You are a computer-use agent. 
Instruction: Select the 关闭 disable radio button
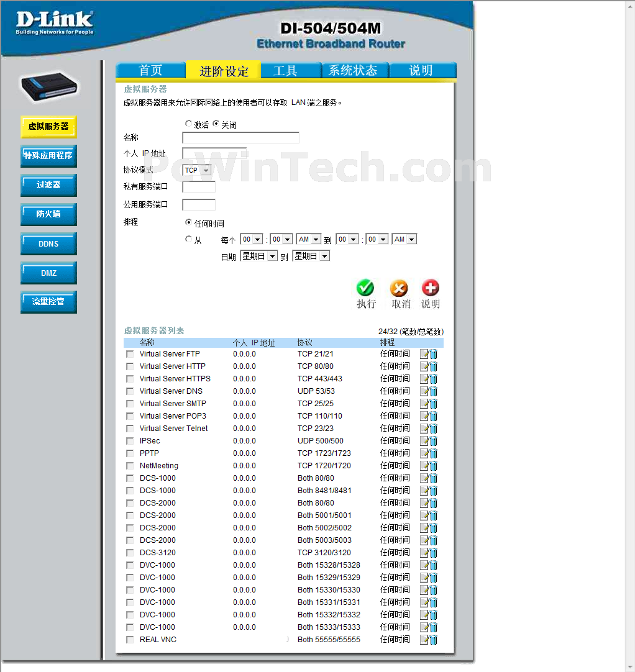(216, 124)
